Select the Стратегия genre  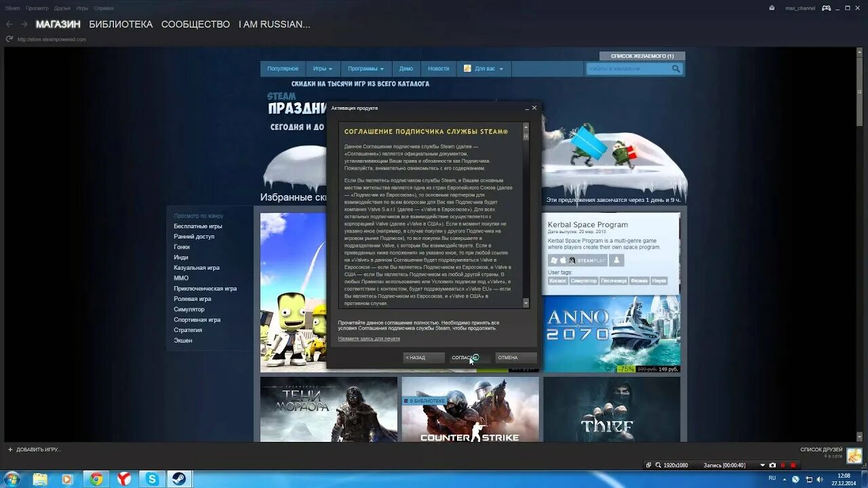(x=188, y=330)
